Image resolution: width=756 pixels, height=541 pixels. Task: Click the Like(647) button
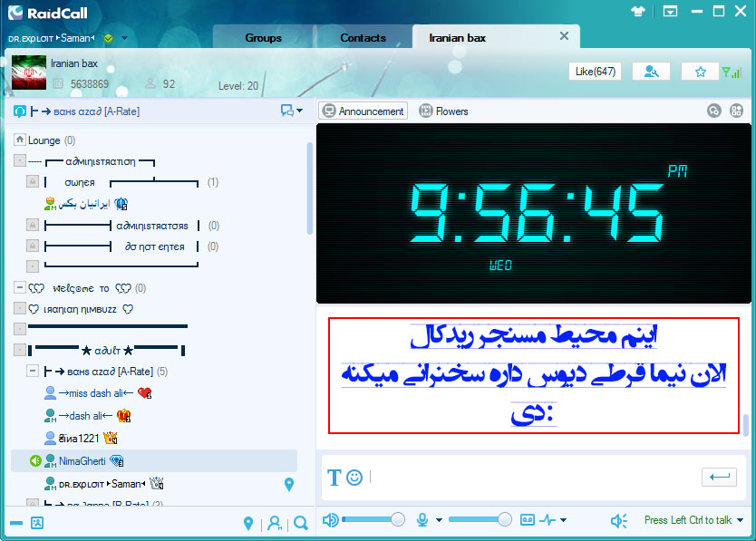595,72
